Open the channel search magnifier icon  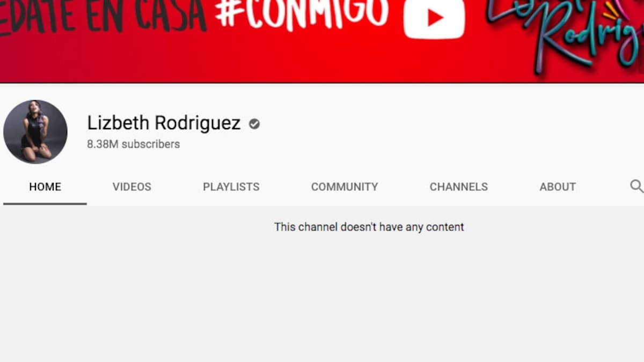point(636,186)
